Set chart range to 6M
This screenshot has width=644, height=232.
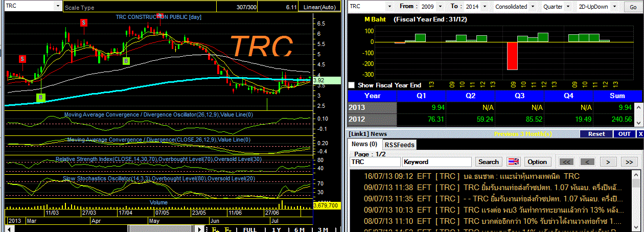(x=299, y=229)
